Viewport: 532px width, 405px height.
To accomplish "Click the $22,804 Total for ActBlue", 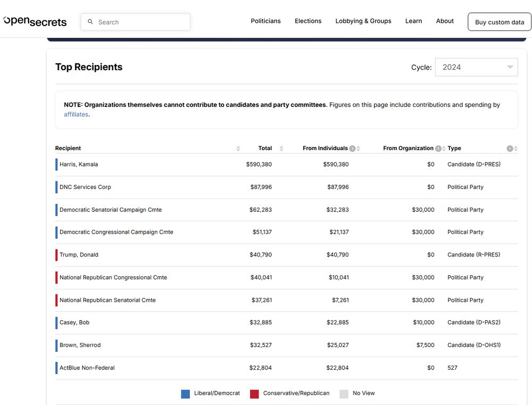I will tap(260, 368).
